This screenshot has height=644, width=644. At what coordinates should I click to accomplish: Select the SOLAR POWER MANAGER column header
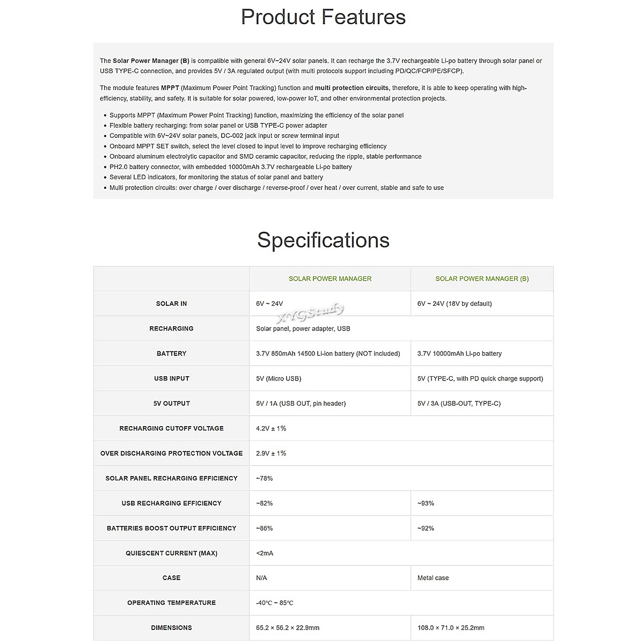click(330, 279)
